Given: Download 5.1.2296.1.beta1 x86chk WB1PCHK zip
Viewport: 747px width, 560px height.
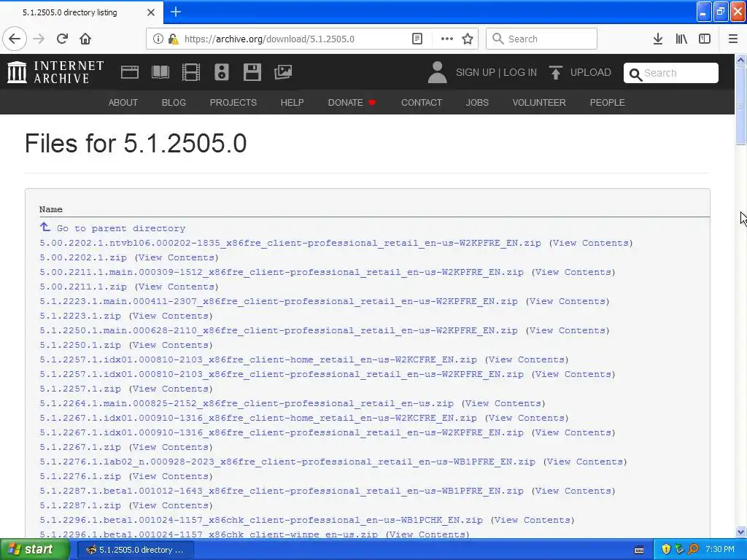Looking at the screenshot, I should [261, 520].
